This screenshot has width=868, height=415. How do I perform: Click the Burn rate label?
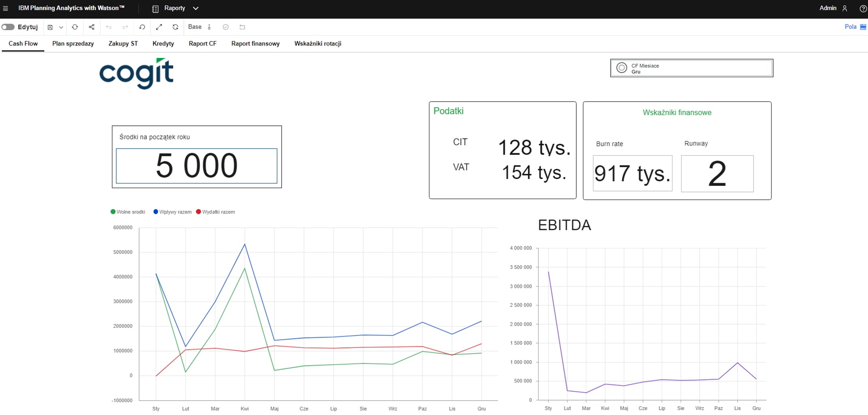pyautogui.click(x=609, y=144)
